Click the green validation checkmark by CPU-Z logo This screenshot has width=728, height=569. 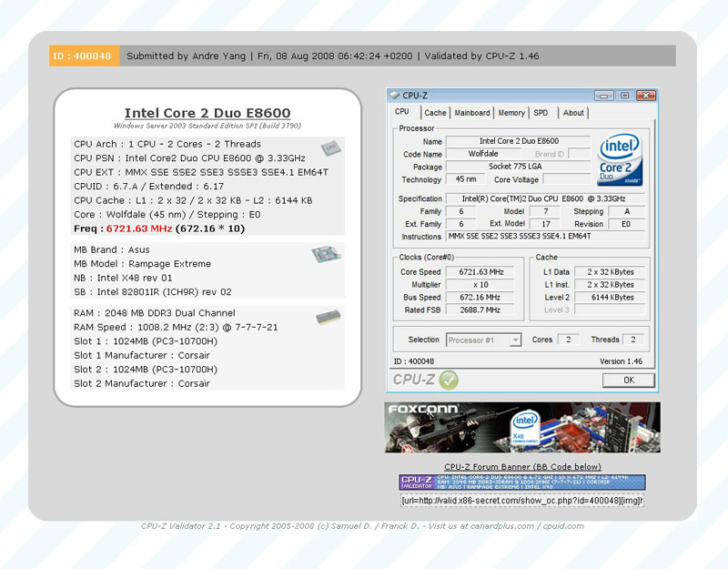pyautogui.click(x=449, y=380)
